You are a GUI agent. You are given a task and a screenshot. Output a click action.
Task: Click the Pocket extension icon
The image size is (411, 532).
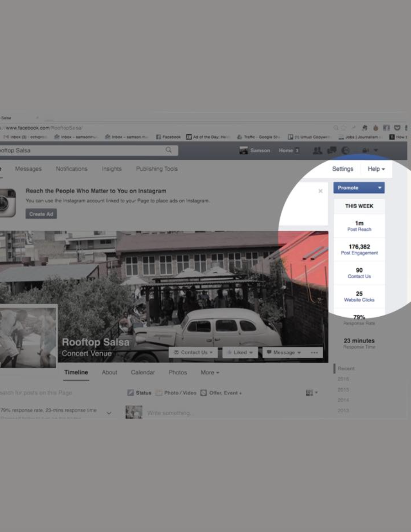[x=397, y=128]
